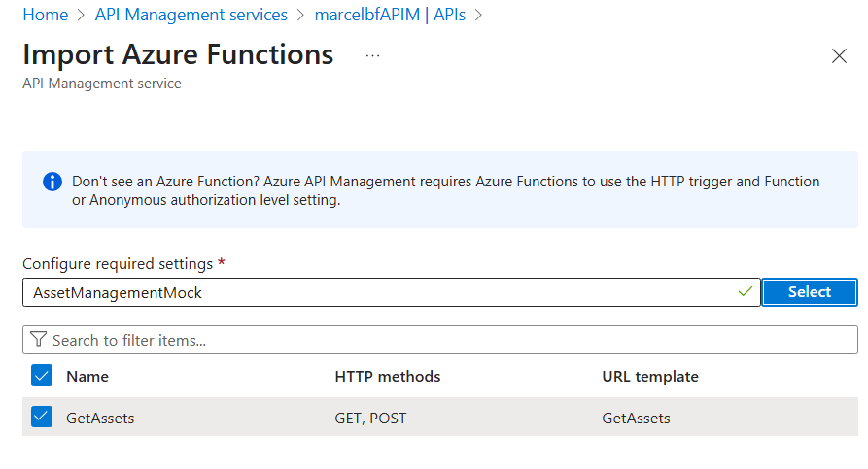Toggle the select-all Name header checkbox
The width and height of the screenshot is (868, 469).
pos(41,376)
